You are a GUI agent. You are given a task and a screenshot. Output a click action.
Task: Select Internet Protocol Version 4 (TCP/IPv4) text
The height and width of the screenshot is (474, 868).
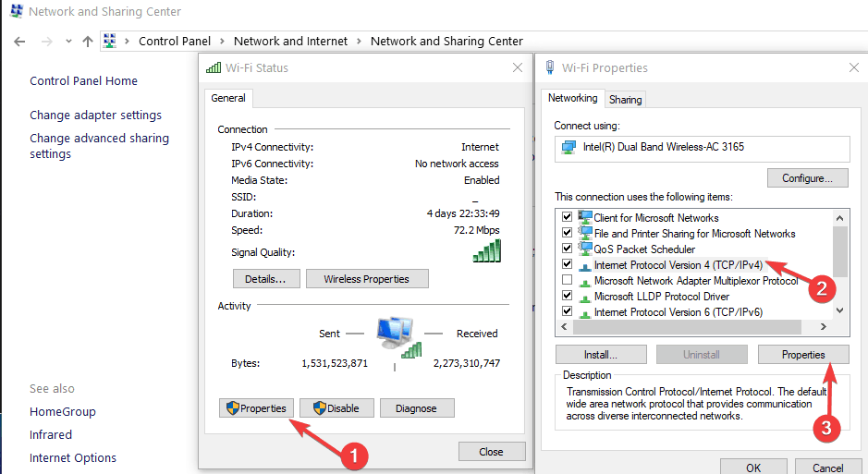pyautogui.click(x=679, y=265)
